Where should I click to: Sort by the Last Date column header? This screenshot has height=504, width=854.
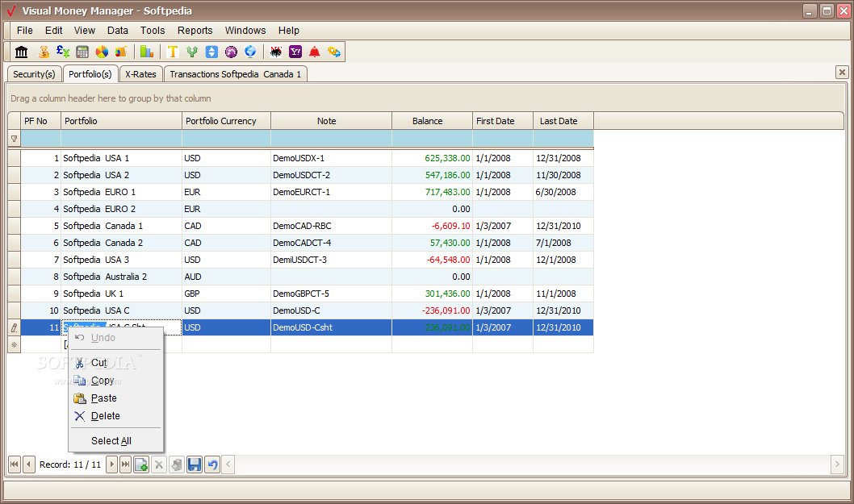[x=563, y=121]
